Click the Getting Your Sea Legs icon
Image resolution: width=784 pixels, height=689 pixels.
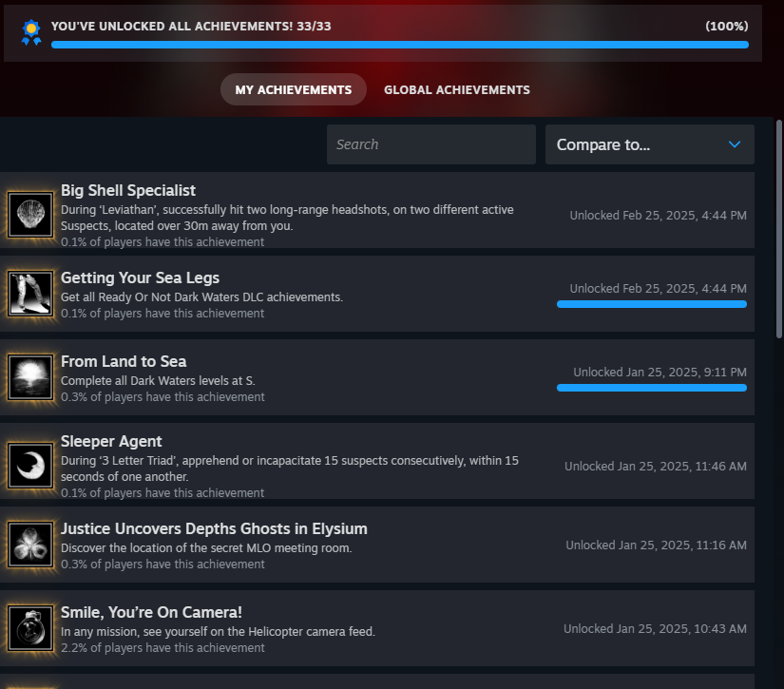(30, 293)
